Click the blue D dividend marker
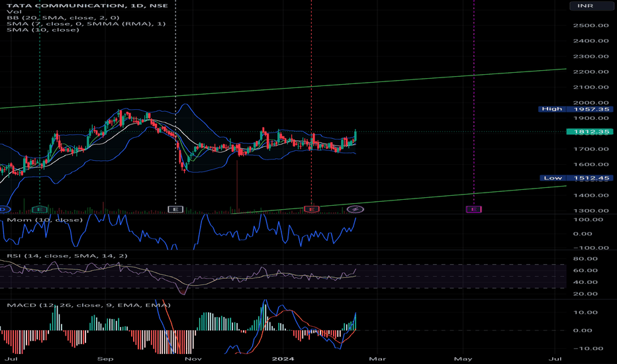The image size is (617, 364). [3, 209]
